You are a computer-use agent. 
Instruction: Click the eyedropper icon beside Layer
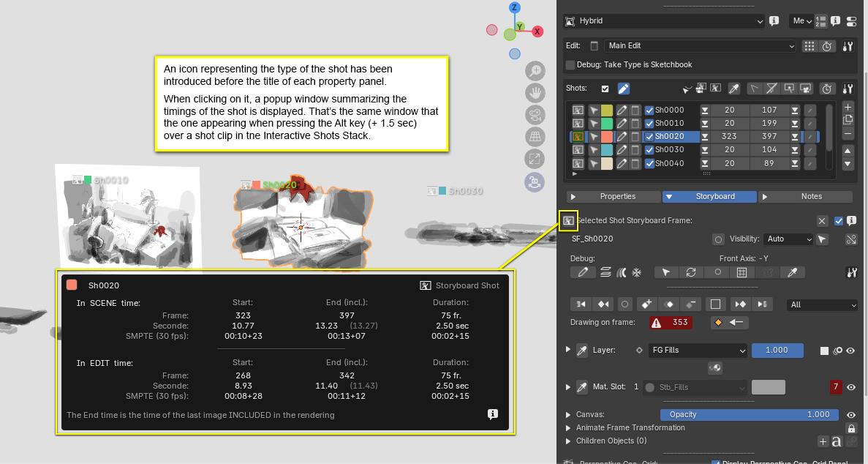pos(583,351)
